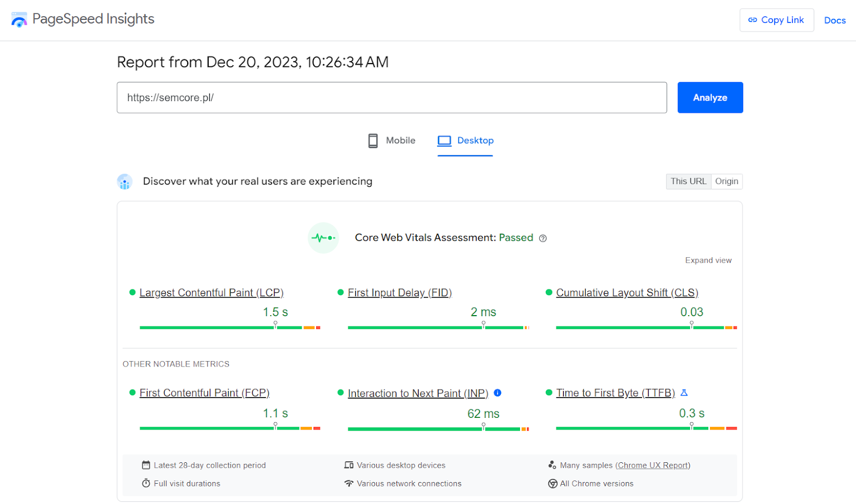The height and width of the screenshot is (504, 856).
Task: Switch to Origin data view
Action: [727, 181]
